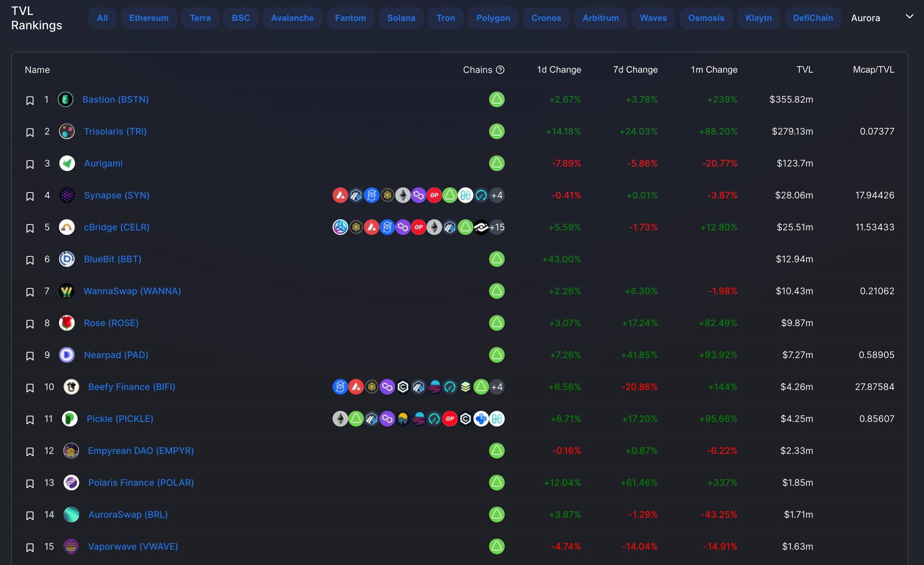The image size is (924, 565).
Task: Sort by the 1m Change column
Action: pyautogui.click(x=714, y=70)
